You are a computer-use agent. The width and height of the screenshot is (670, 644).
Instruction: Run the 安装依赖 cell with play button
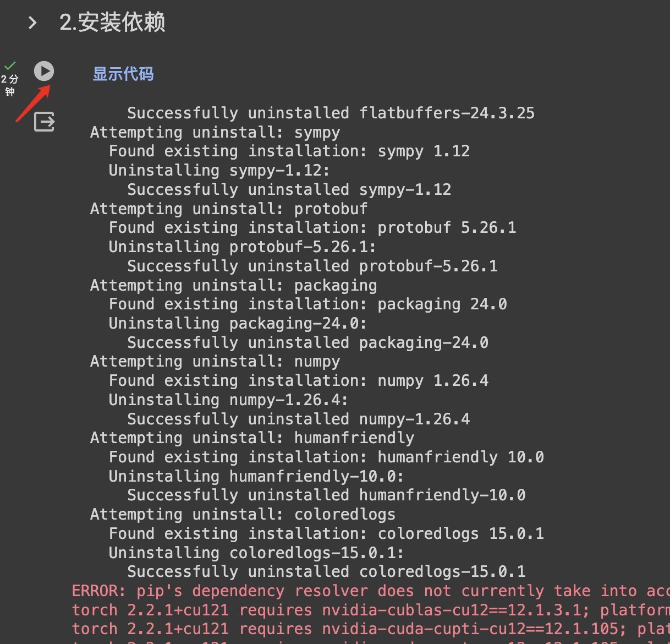point(44,71)
